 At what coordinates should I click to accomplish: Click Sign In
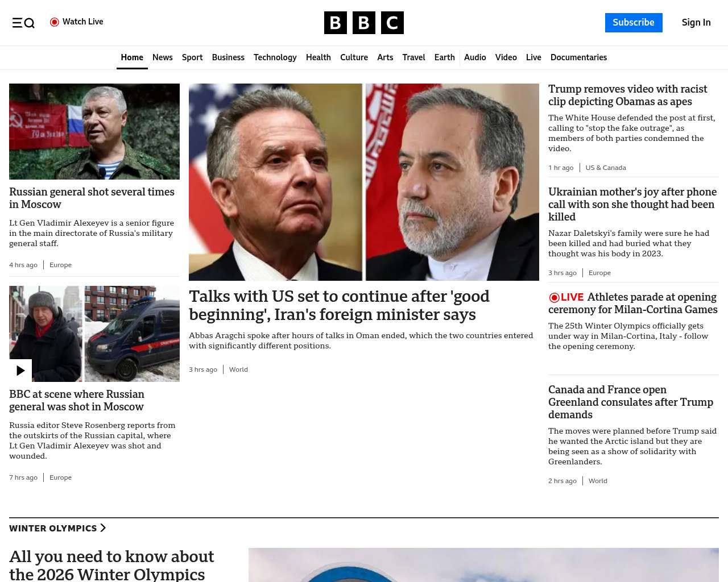click(x=696, y=23)
